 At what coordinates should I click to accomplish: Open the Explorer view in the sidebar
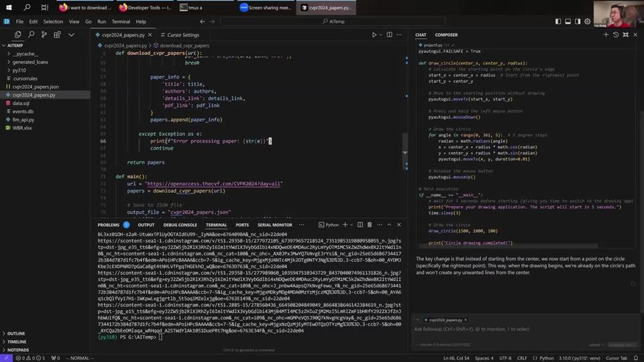tap(17, 35)
